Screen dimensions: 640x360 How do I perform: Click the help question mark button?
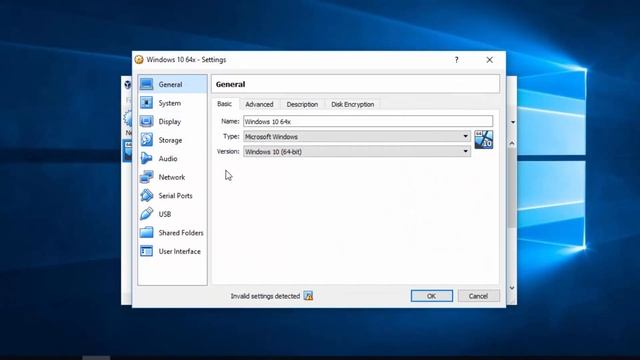point(456,60)
